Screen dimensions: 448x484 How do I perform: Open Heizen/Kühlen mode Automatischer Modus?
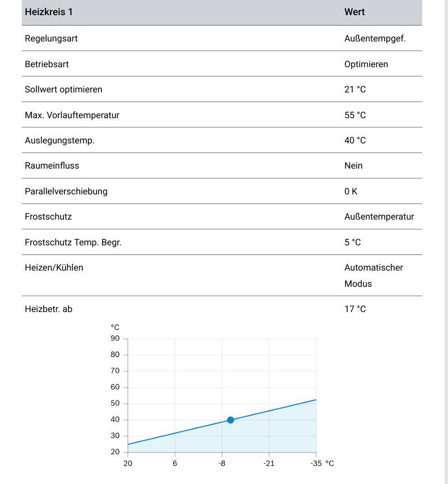click(x=373, y=276)
